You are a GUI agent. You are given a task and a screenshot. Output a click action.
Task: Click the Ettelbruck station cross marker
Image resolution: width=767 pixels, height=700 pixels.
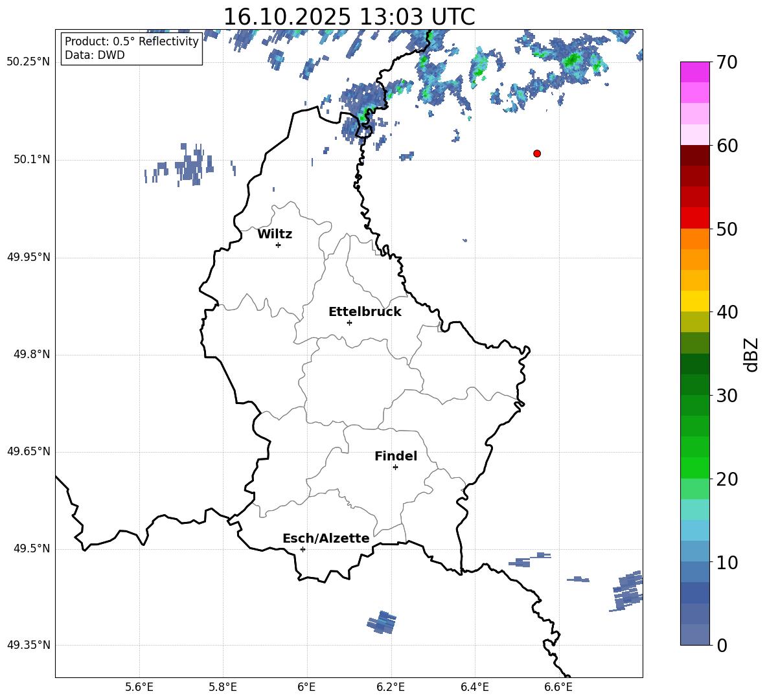click(x=349, y=322)
